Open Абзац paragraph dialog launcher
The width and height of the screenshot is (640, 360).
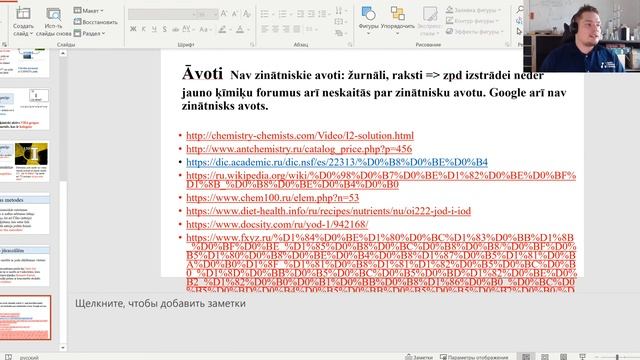click(x=350, y=44)
